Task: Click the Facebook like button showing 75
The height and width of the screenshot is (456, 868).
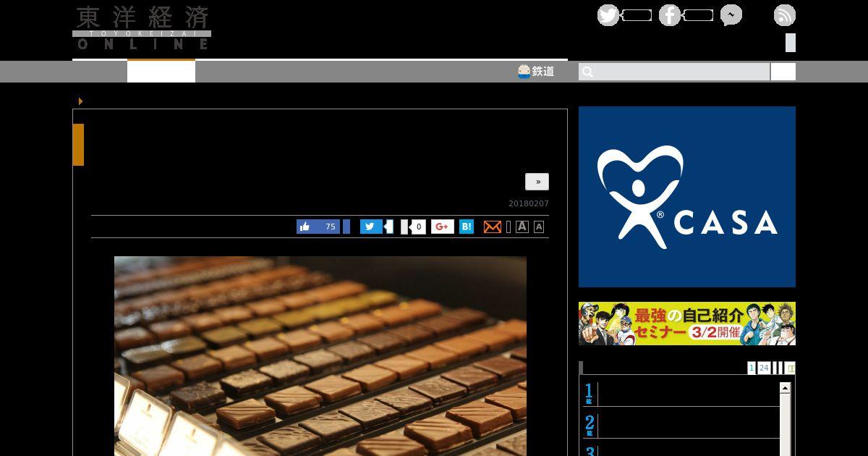Action: coord(318,227)
